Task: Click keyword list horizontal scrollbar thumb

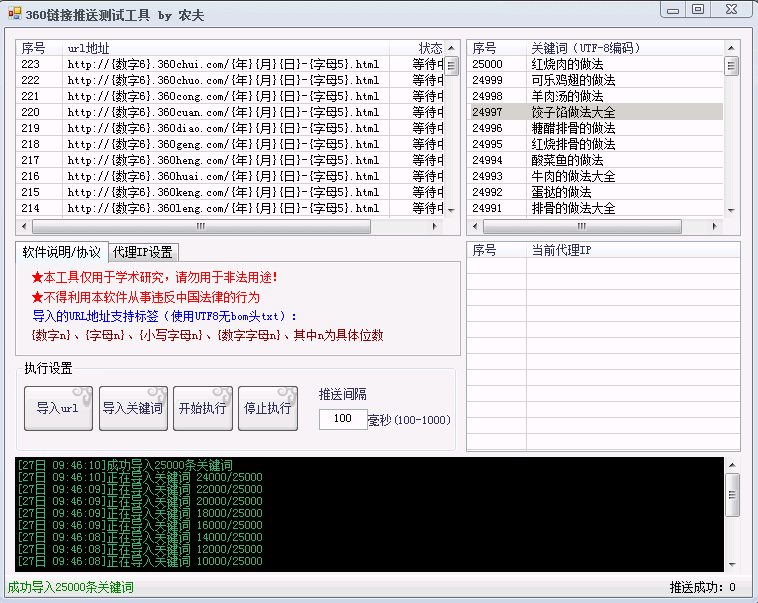Action: pyautogui.click(x=582, y=226)
